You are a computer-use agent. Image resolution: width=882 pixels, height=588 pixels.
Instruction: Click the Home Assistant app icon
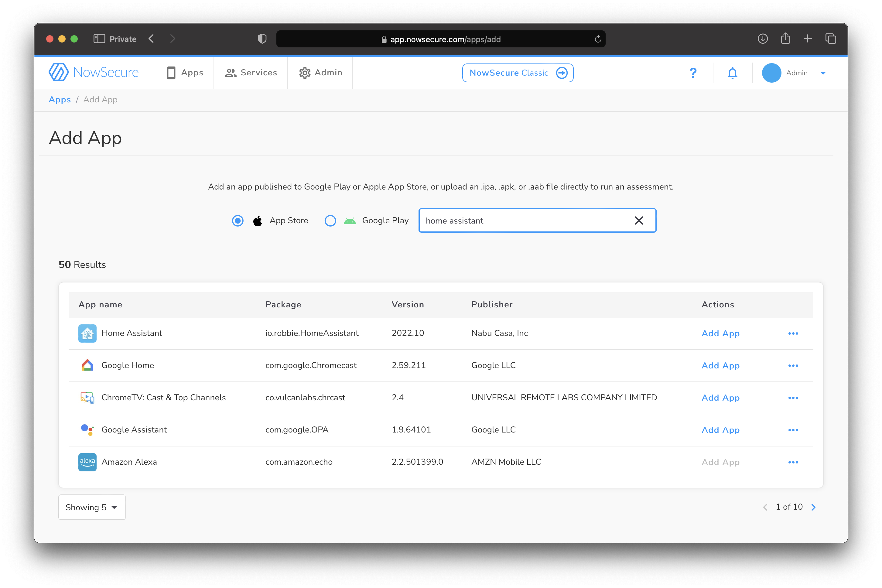click(x=87, y=333)
